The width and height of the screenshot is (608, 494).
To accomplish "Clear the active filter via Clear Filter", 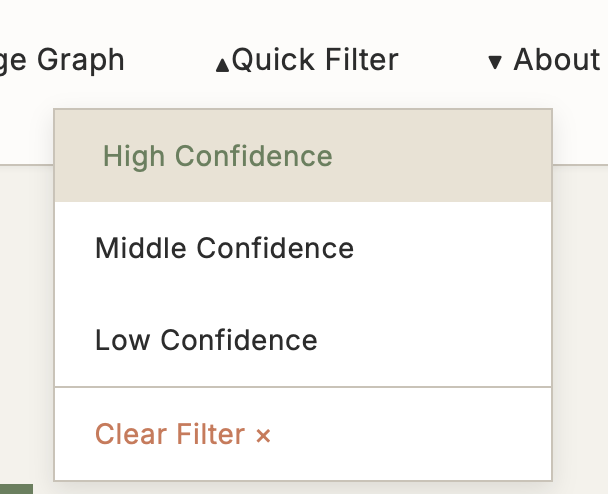I will [182, 434].
